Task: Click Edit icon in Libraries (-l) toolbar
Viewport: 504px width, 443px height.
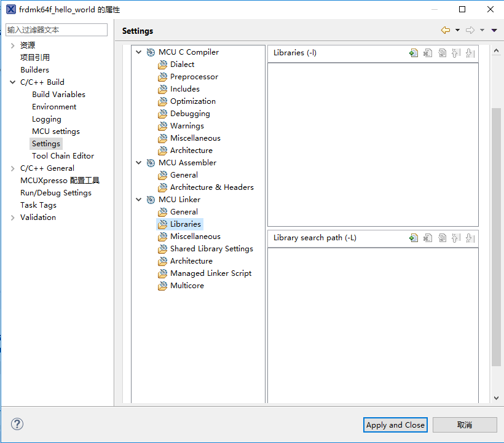Action: click(442, 53)
